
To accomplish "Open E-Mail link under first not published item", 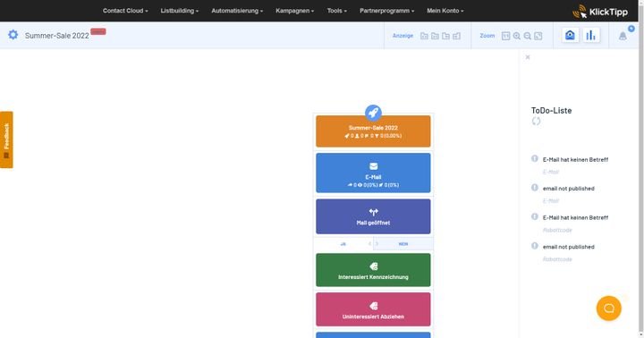I will (x=551, y=201).
